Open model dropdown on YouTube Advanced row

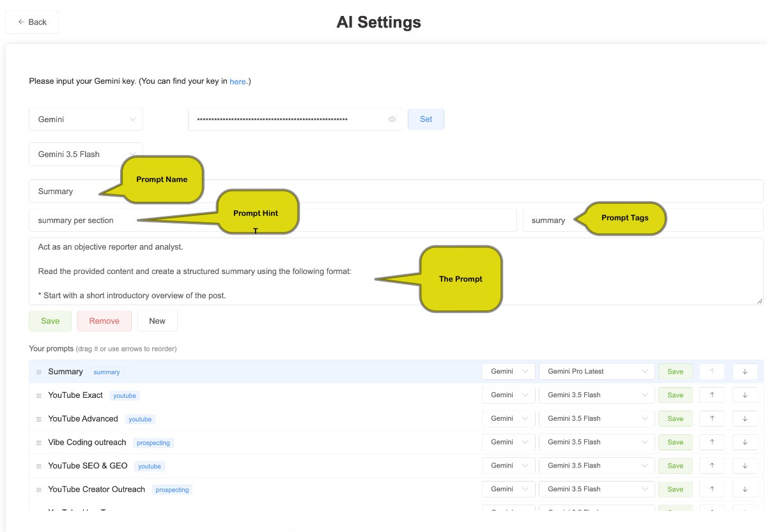point(597,418)
